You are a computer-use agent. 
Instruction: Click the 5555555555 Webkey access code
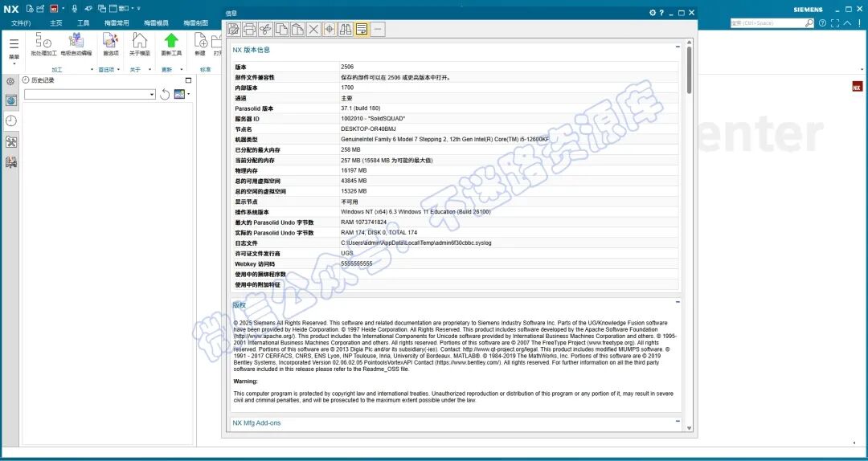357,263
